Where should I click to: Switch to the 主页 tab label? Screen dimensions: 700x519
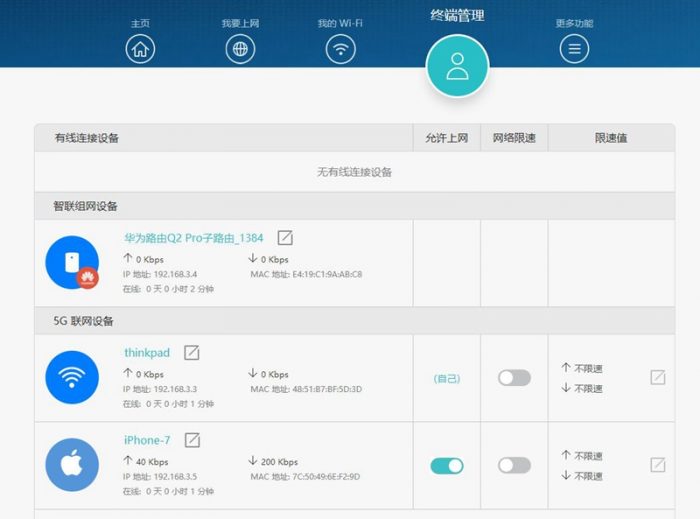coord(140,23)
